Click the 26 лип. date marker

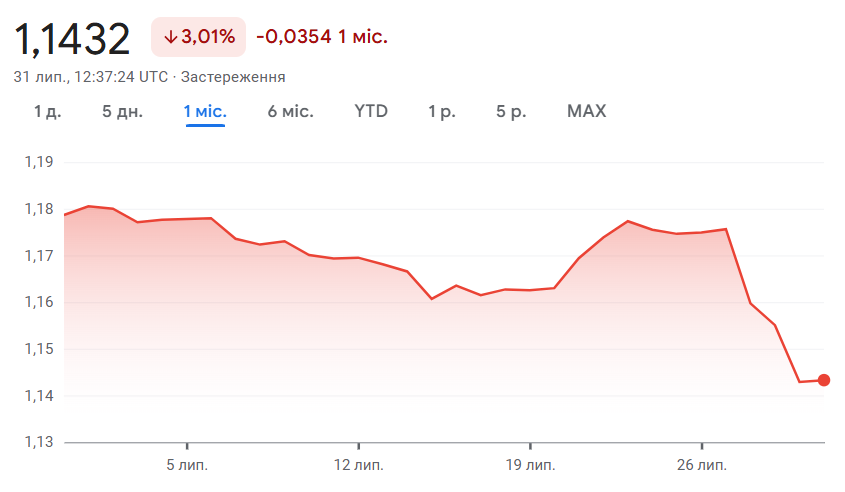pos(702,466)
